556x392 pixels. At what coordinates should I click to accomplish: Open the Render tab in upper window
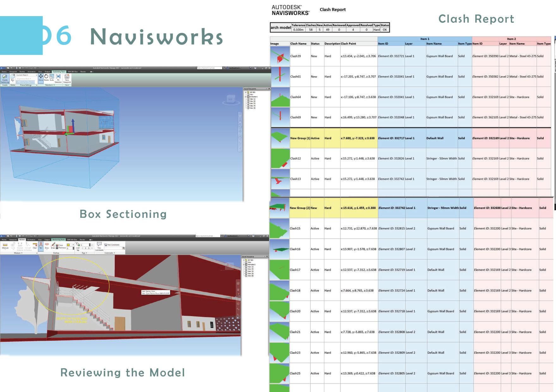pyautogui.click(x=83, y=72)
